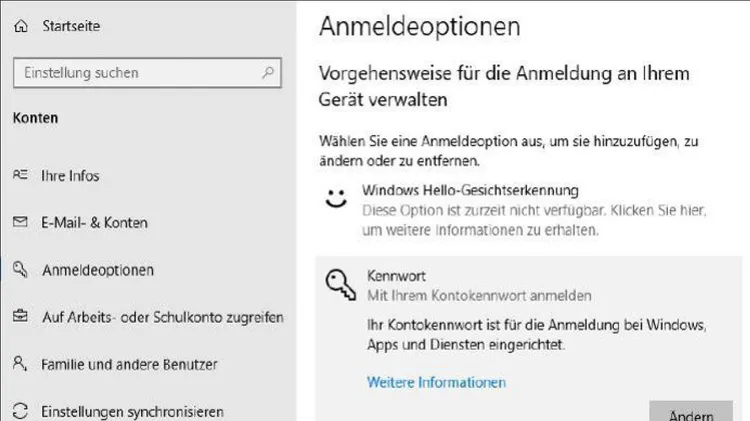Expand the Windows Hello-Gesichtserkennung option
750x421 pixels.
529,210
